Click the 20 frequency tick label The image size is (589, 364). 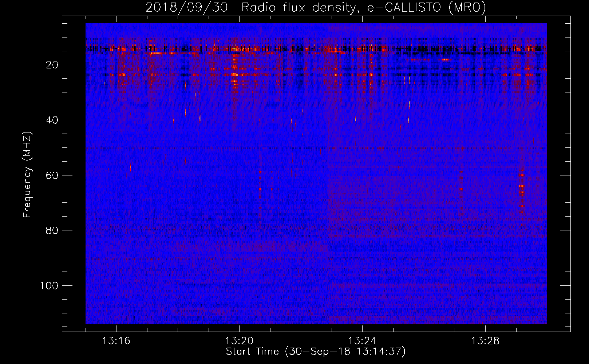tap(52, 65)
